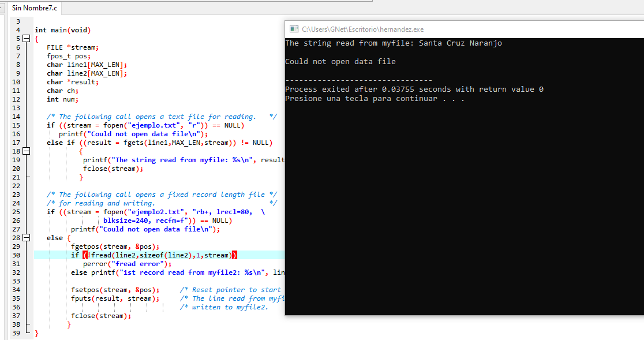This screenshot has width=644, height=340.
Task: Click console output 'Could not open data file'
Action: coord(340,61)
